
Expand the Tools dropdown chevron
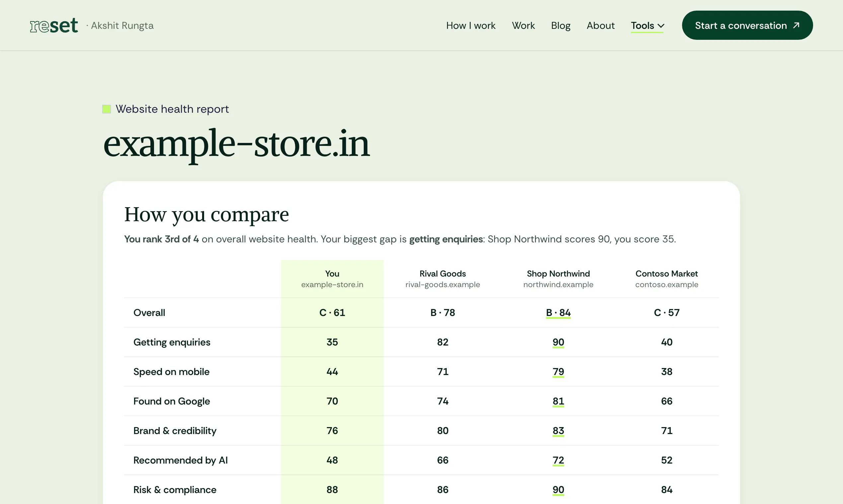(x=661, y=26)
